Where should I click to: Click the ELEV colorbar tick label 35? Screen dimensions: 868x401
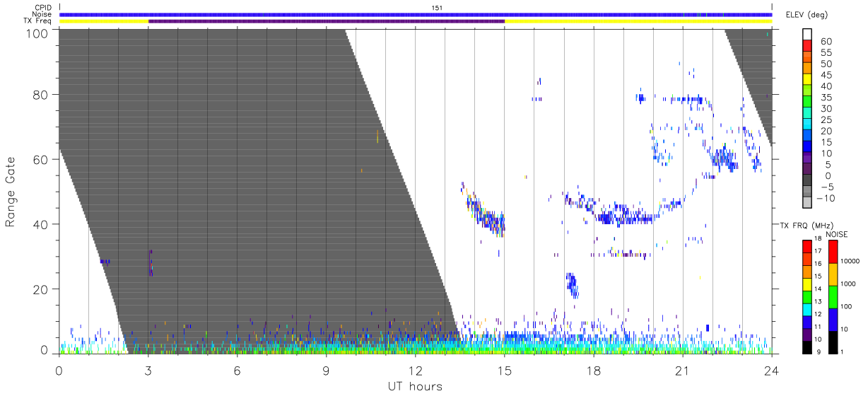click(826, 97)
